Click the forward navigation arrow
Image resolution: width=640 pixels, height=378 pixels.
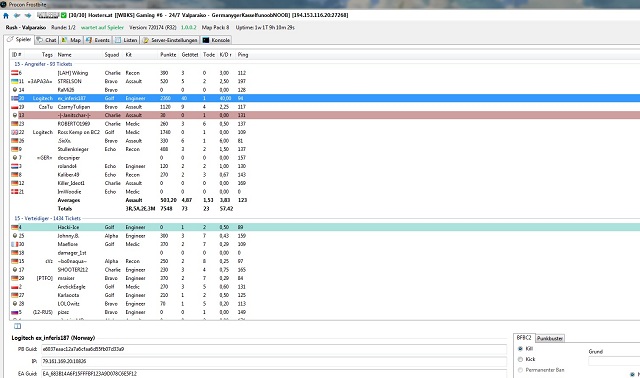(x=28, y=16)
